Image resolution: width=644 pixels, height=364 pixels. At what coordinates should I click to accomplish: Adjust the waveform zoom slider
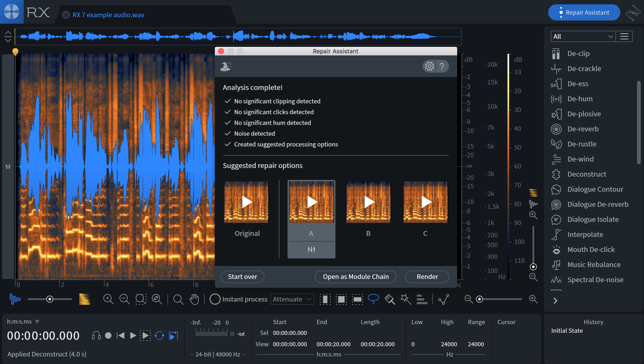click(50, 299)
